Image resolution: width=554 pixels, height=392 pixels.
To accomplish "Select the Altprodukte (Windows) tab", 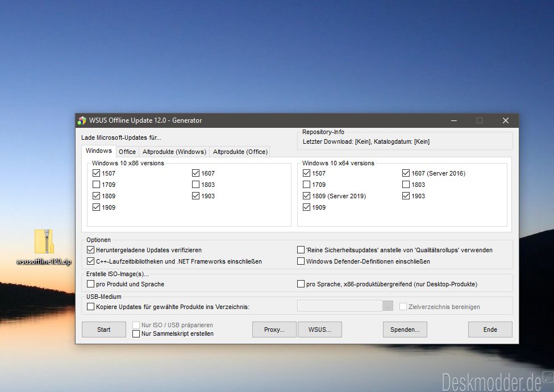I will (x=174, y=152).
